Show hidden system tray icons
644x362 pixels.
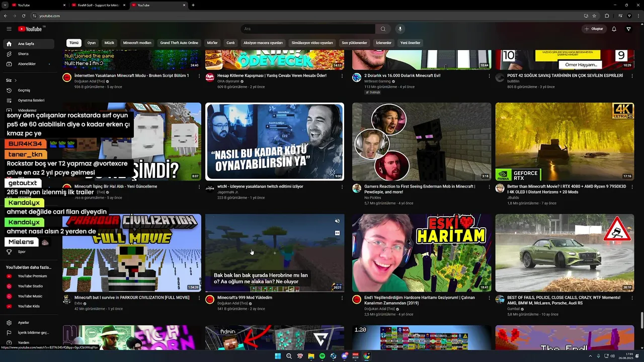(590, 356)
